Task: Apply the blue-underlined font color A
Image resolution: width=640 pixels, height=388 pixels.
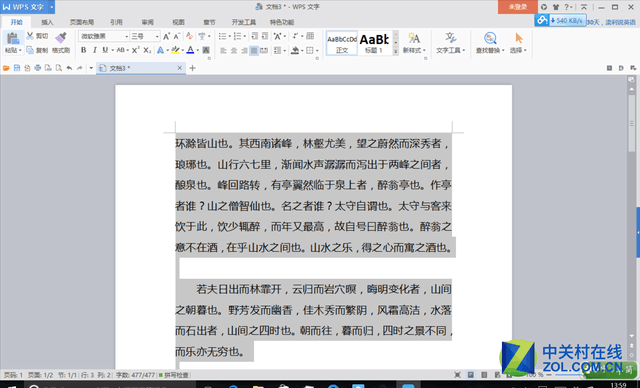Action: pos(190,50)
